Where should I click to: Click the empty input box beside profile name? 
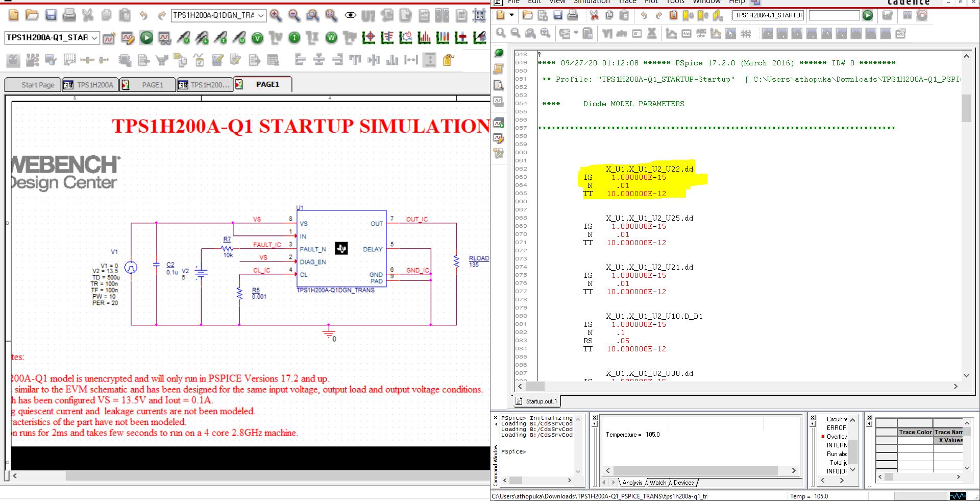(x=834, y=15)
